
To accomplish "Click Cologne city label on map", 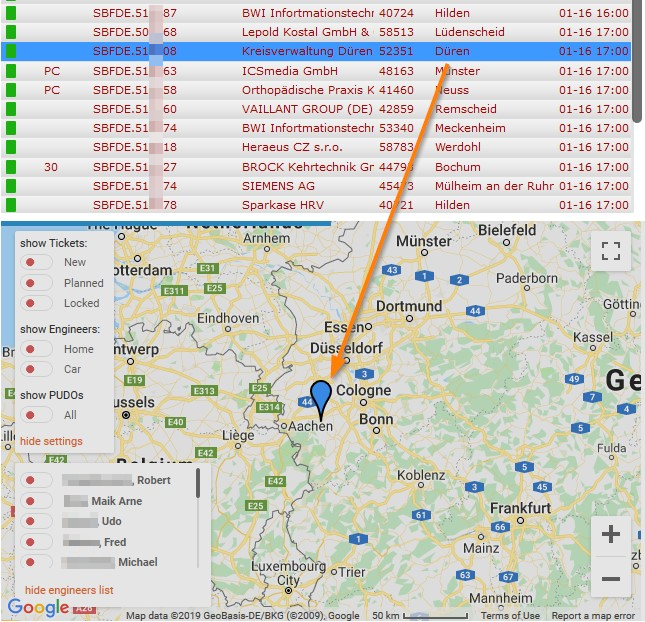I will point(364,390).
